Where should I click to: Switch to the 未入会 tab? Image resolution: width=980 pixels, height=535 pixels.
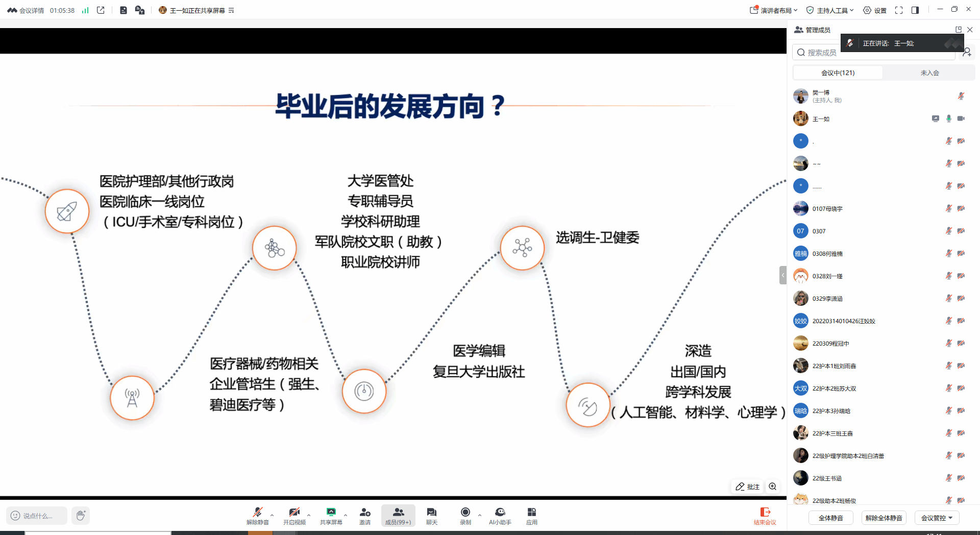point(929,73)
